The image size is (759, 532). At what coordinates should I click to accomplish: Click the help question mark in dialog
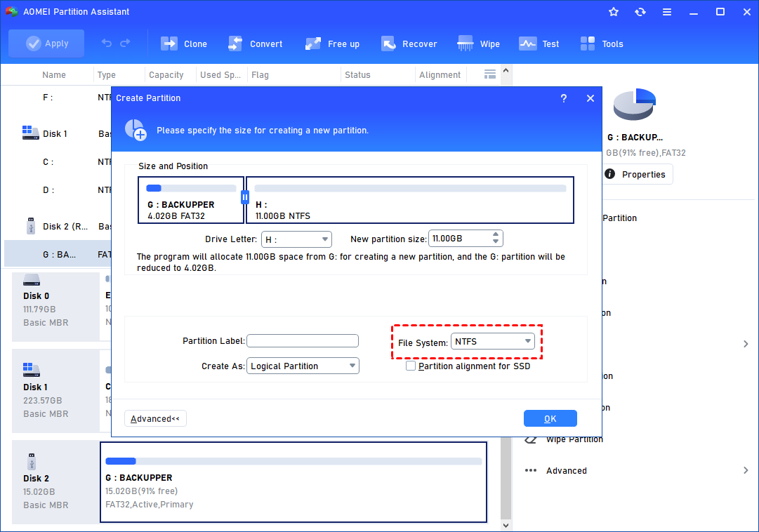point(563,98)
